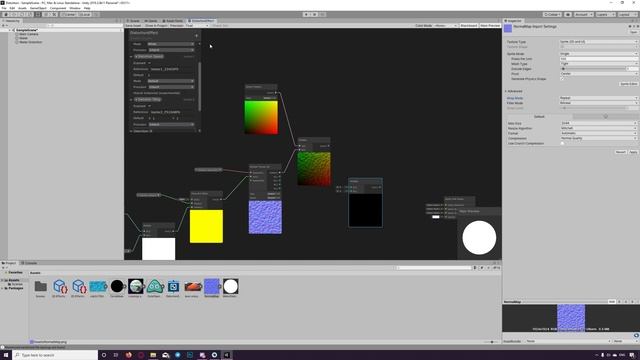The height and width of the screenshot is (360, 640).
Task: Click the black node preview
Action: [x=365, y=210]
